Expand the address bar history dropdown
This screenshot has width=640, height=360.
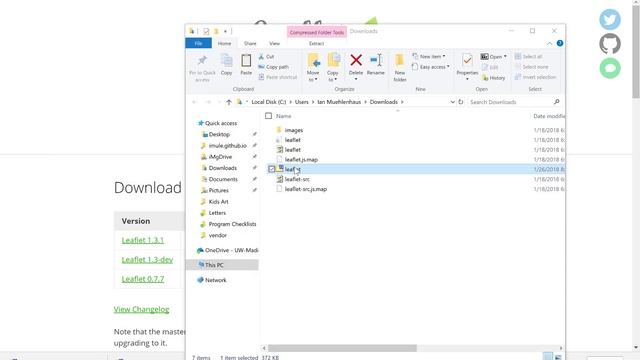point(453,102)
